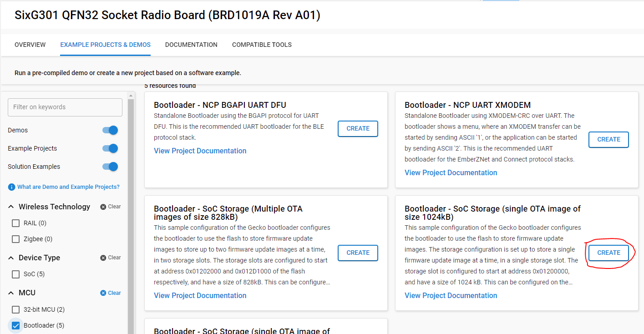Image resolution: width=644 pixels, height=334 pixels.
Task: Click the Clear icon for MCU
Action: 103,293
